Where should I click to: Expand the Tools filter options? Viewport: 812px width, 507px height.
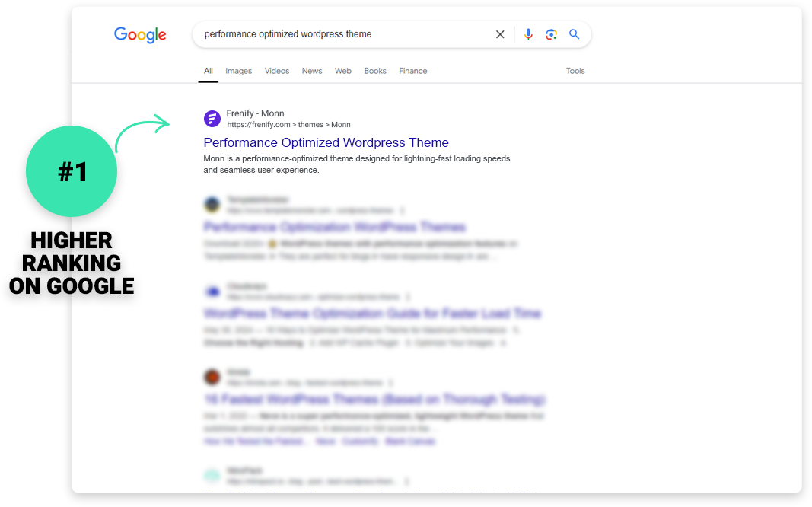pyautogui.click(x=575, y=71)
